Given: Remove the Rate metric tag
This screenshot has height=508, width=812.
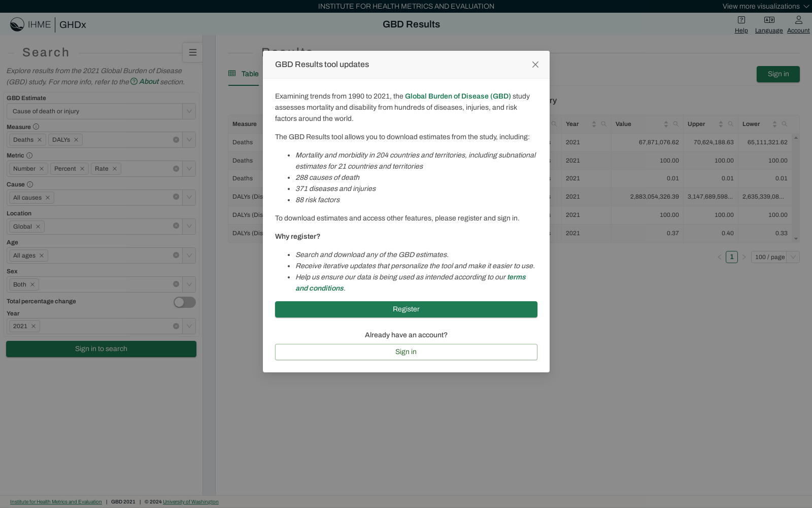Looking at the screenshot, I should pos(115,169).
